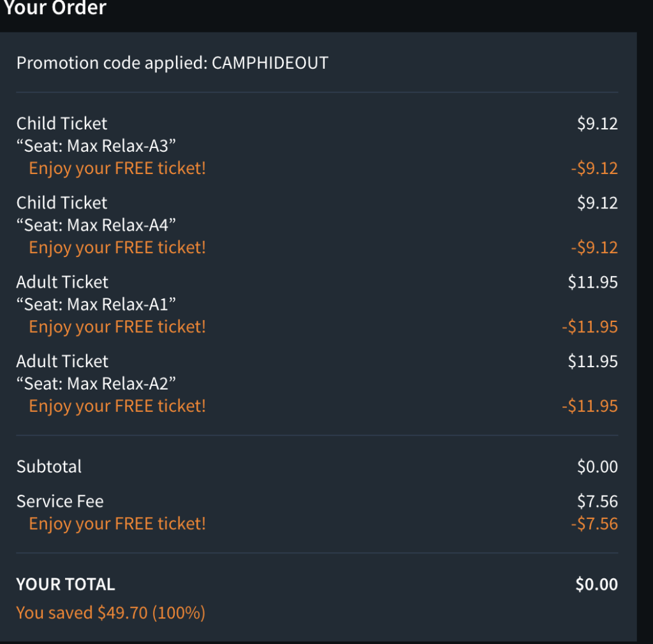Click the You saved $49.70 (100%) text

(x=111, y=613)
